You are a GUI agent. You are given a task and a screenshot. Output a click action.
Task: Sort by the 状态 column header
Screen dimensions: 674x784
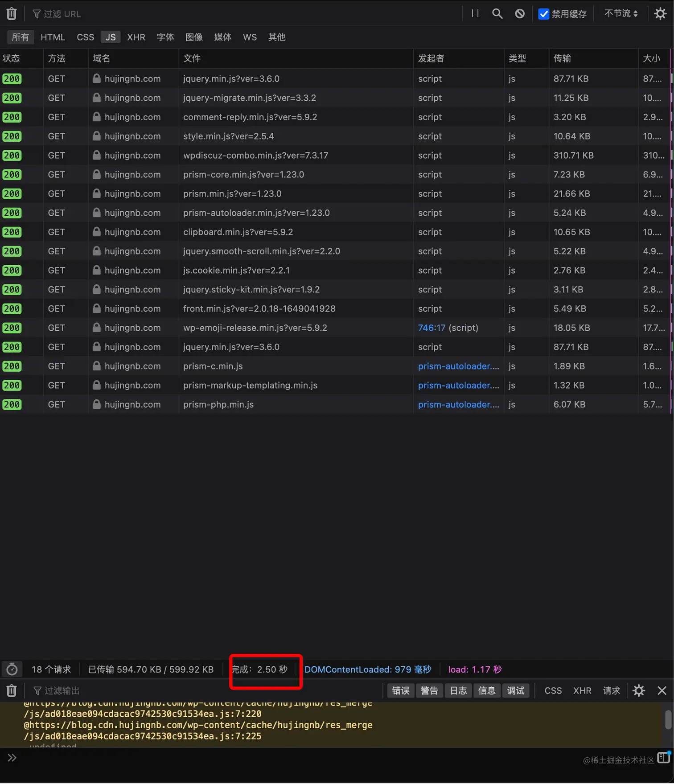click(21, 58)
